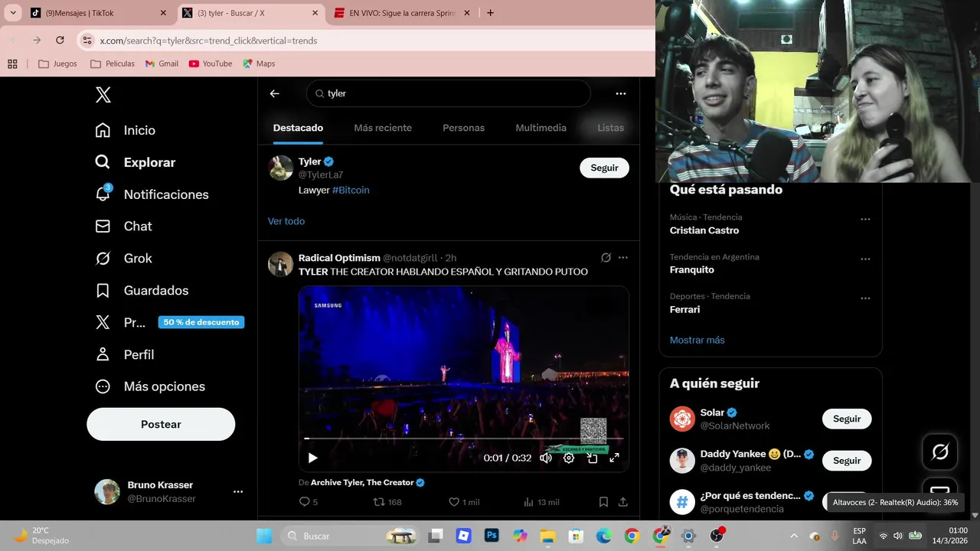Image resolution: width=980 pixels, height=551 pixels.
Task: Click Ver todo link
Action: click(x=286, y=221)
